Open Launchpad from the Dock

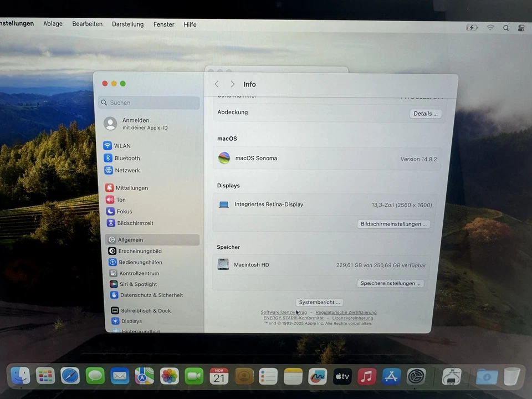click(x=45, y=376)
